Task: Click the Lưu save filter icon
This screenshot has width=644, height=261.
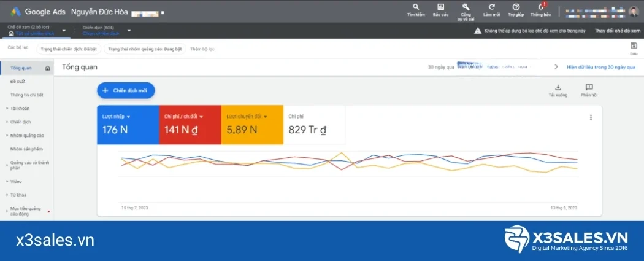Action: pos(634,45)
